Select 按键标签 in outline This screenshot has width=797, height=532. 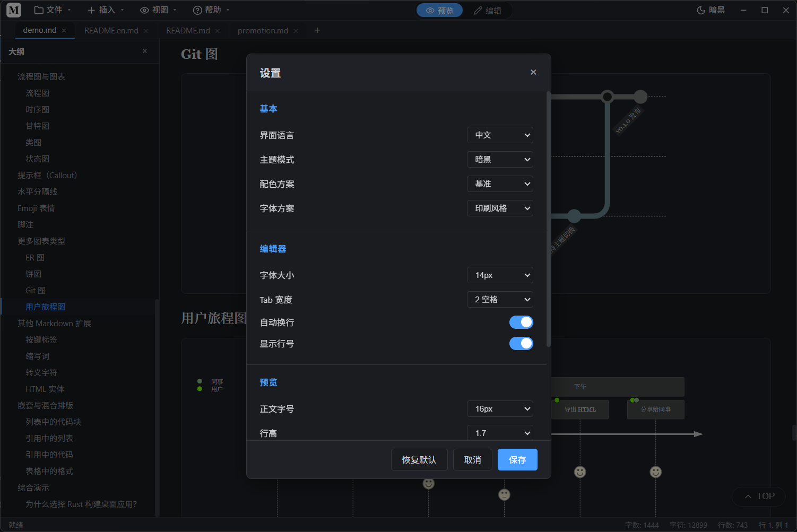(41, 339)
